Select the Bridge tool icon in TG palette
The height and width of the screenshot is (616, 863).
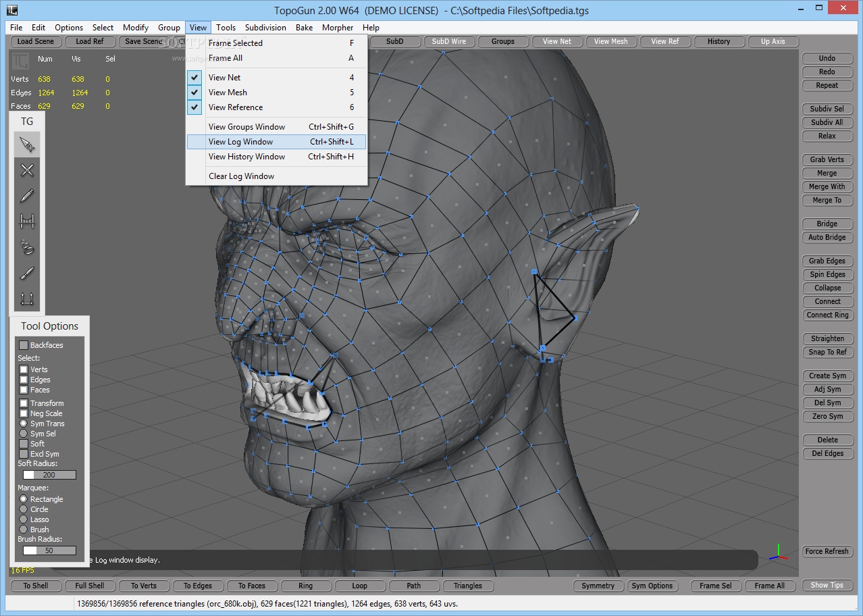coord(27,222)
